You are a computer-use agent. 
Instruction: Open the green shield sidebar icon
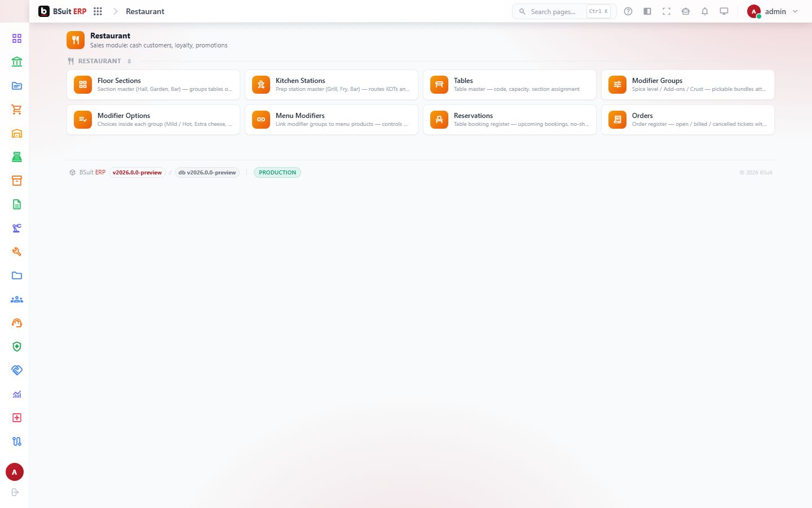point(17,347)
